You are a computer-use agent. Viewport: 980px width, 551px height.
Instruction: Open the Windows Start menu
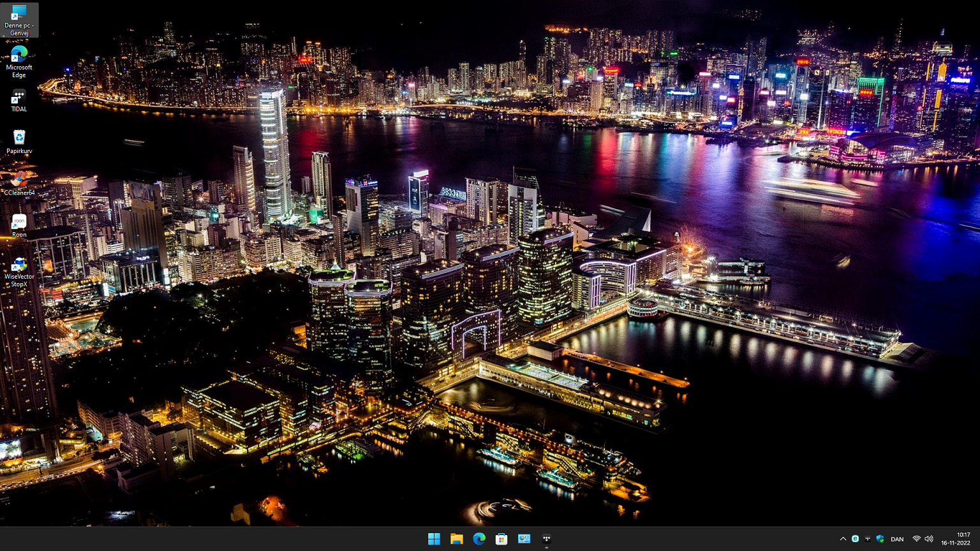pos(434,539)
